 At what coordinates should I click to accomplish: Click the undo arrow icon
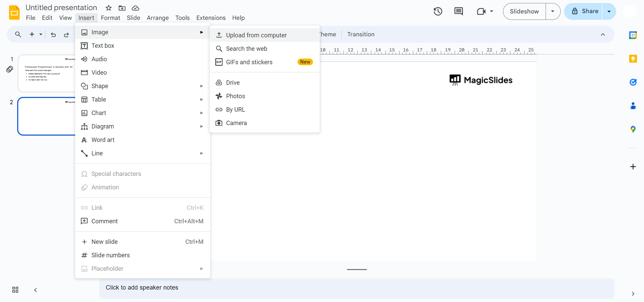[x=53, y=35]
